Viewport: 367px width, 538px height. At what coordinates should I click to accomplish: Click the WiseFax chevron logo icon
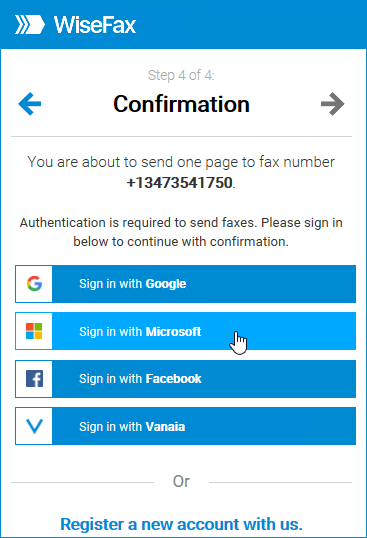coord(30,25)
